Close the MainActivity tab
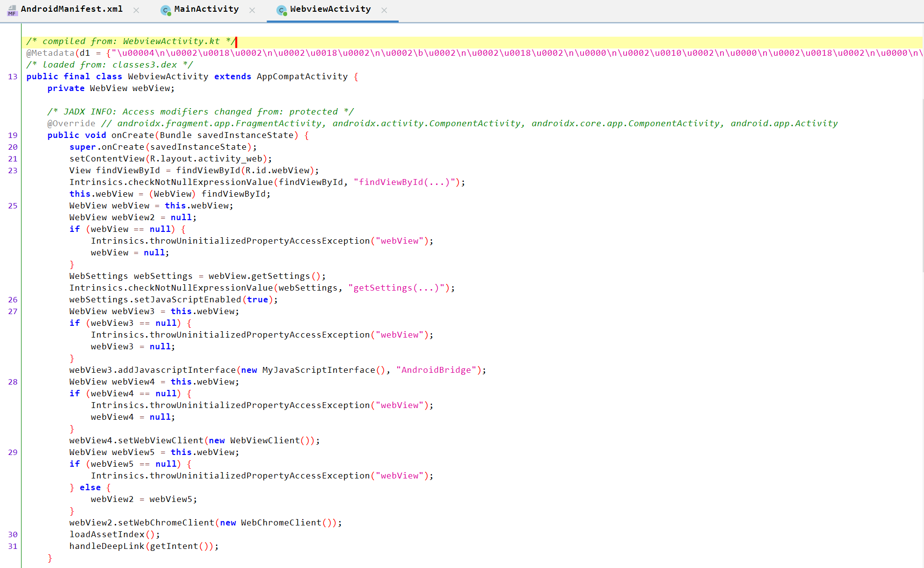The width and height of the screenshot is (924, 568). point(252,10)
